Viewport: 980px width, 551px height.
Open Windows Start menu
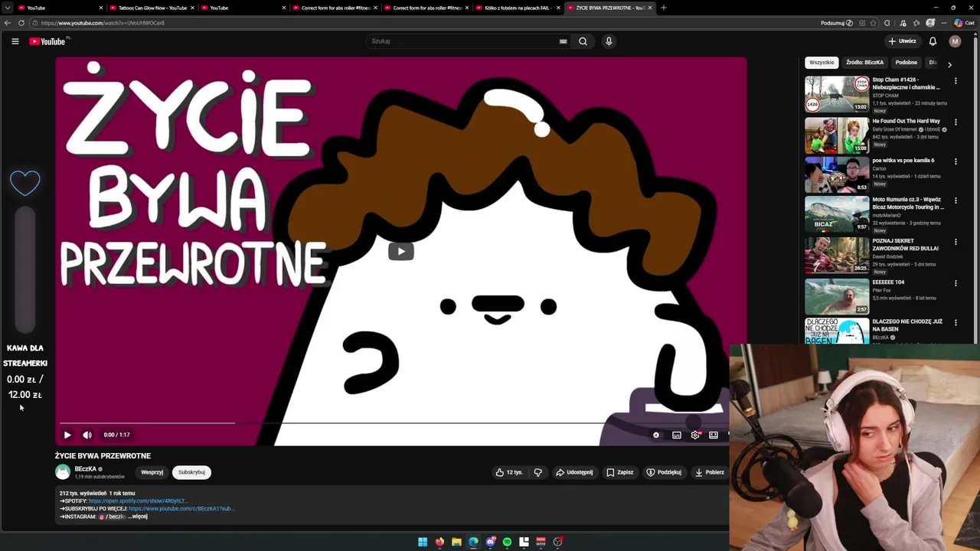[x=423, y=542]
